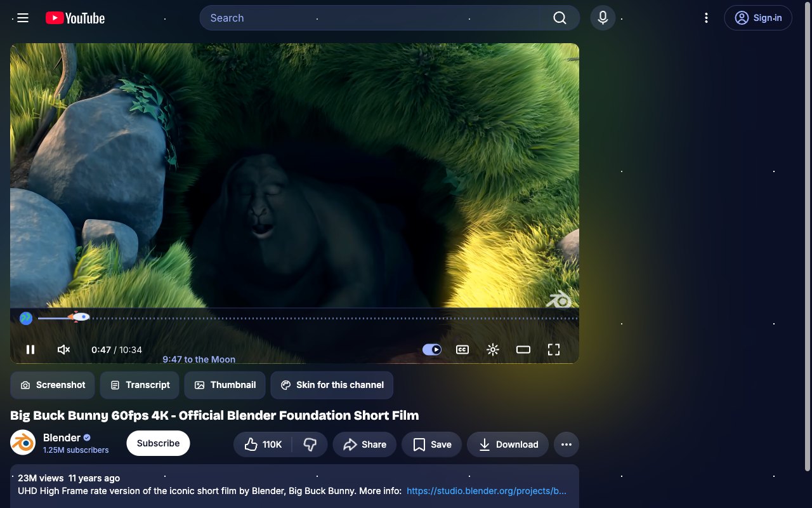
Task: Click the Blender watermark in video
Action: (x=560, y=299)
